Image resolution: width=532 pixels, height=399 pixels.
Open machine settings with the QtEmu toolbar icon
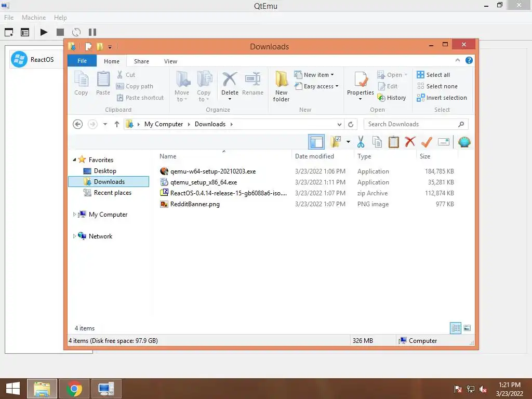(25, 32)
